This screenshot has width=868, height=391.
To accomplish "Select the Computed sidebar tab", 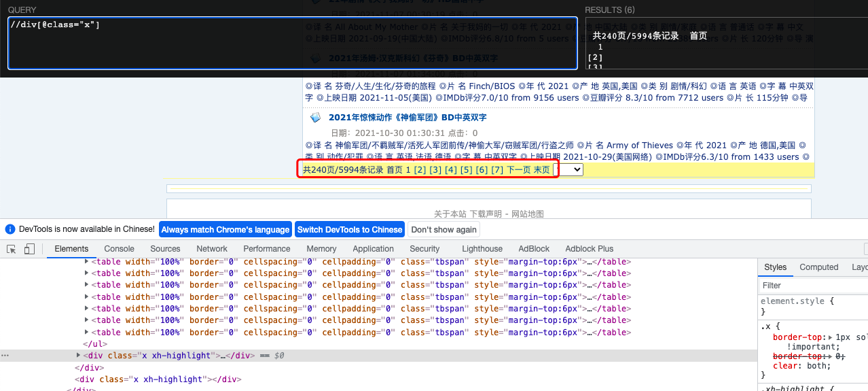I will click(818, 267).
